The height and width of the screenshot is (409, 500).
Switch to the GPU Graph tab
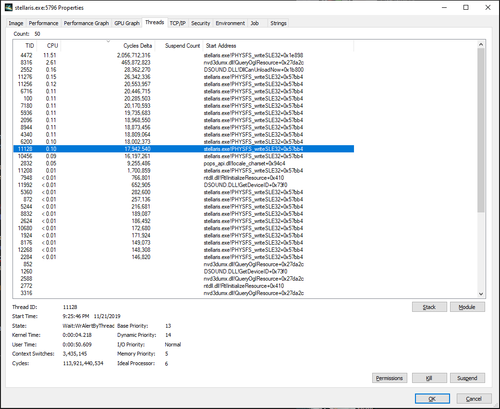127,23
